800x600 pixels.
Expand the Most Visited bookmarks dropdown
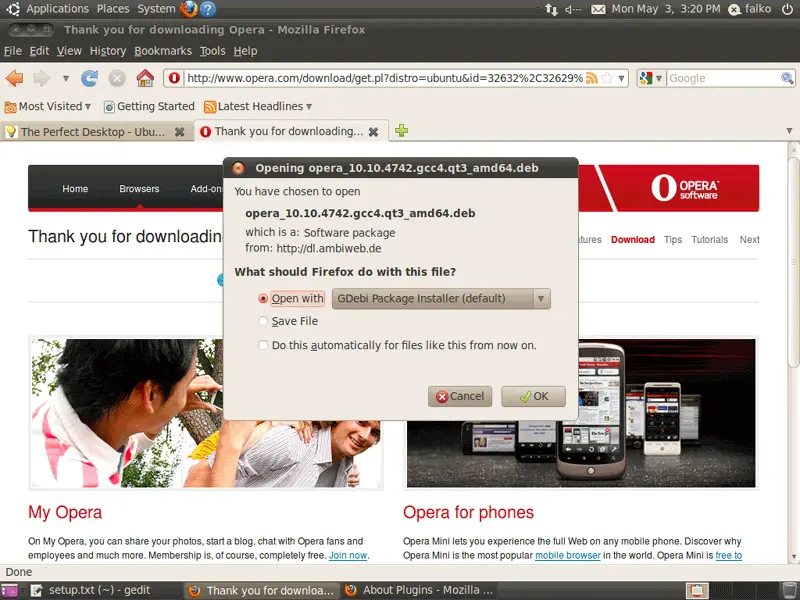click(88, 106)
